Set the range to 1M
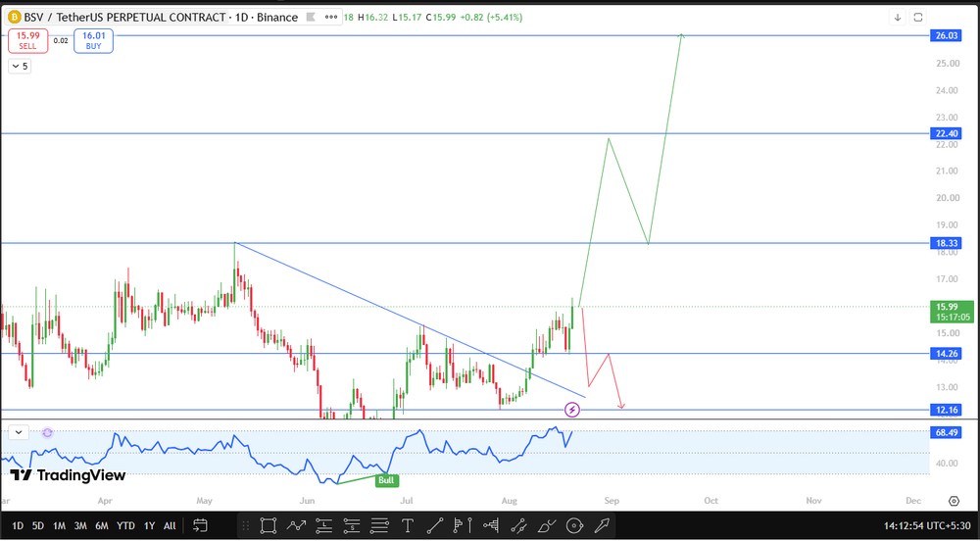The width and height of the screenshot is (980, 541). pyautogui.click(x=60, y=526)
